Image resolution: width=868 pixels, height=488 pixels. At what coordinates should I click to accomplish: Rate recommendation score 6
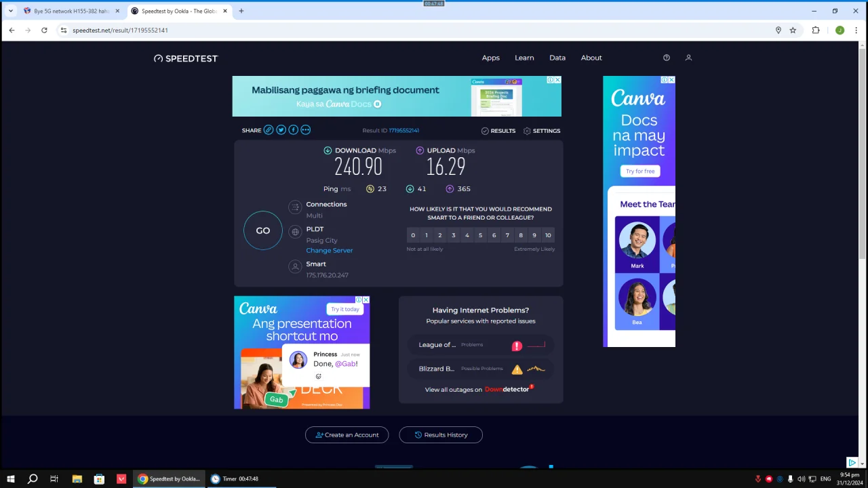(494, 235)
